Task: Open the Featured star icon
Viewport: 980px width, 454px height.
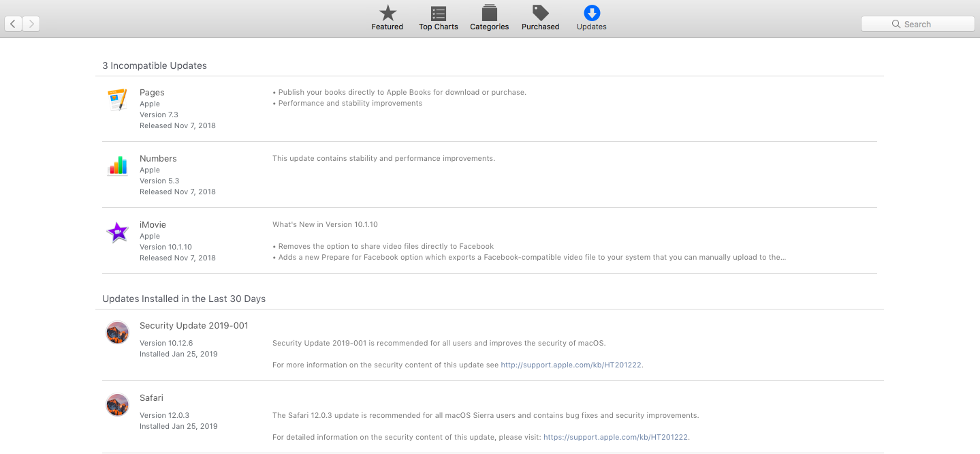Action: coord(388,13)
